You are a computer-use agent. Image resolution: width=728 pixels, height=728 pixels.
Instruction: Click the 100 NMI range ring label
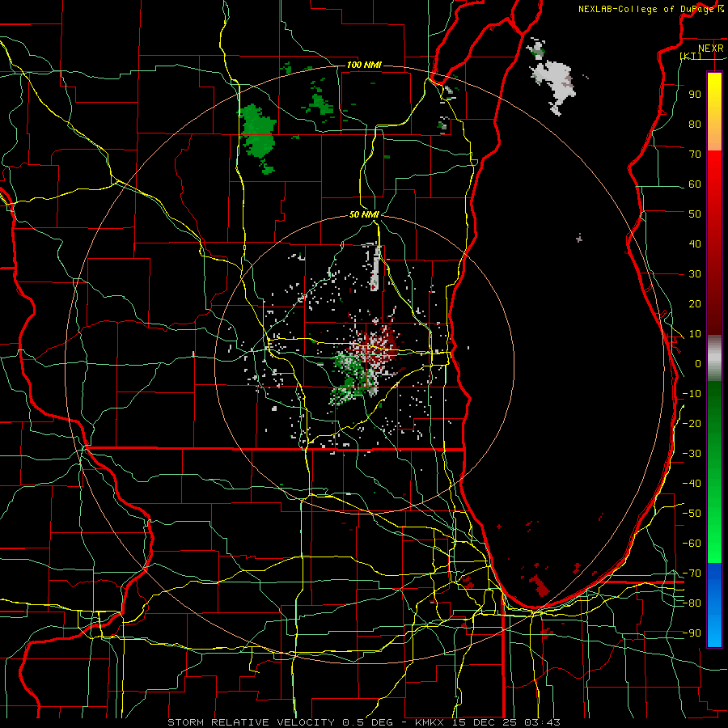pos(364,65)
